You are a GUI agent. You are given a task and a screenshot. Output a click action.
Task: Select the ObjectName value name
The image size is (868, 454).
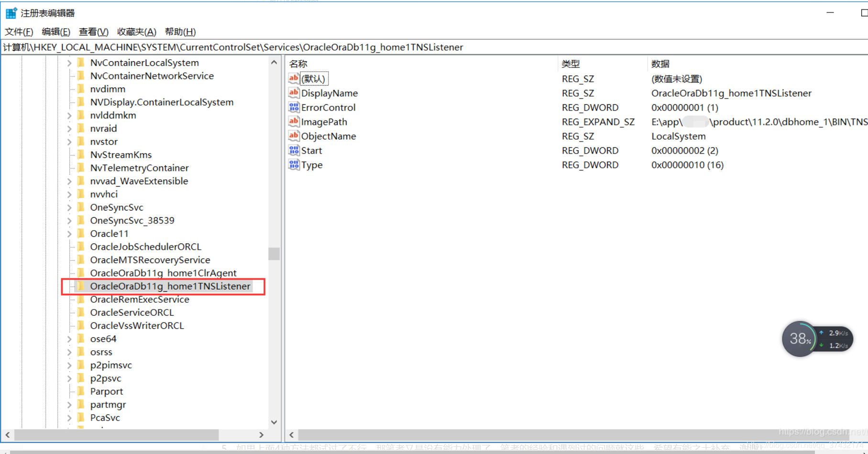[329, 136]
